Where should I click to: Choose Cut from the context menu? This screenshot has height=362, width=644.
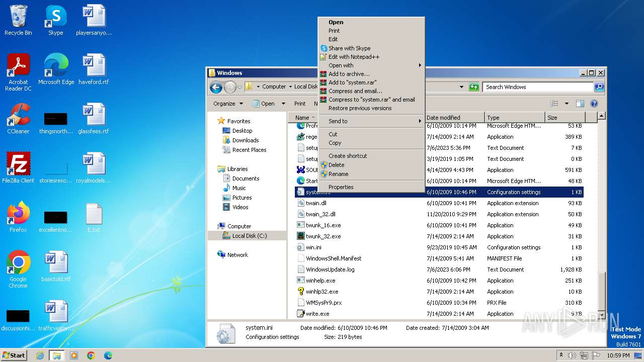[x=371, y=134]
